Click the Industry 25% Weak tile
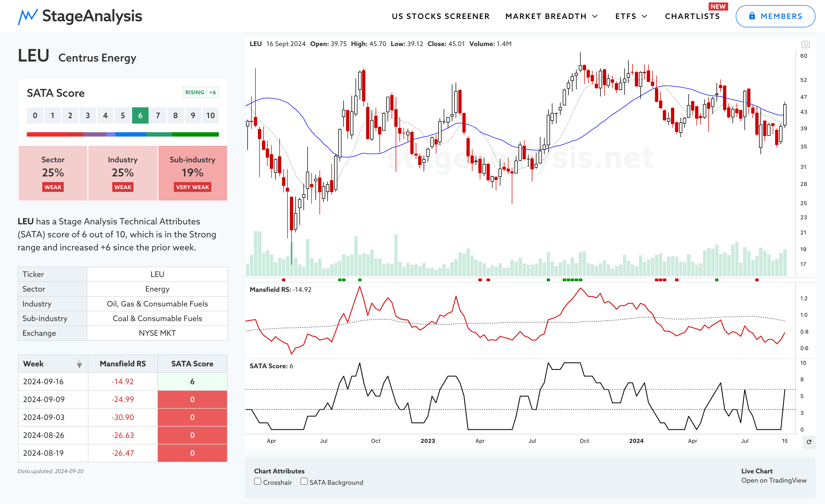 click(123, 173)
